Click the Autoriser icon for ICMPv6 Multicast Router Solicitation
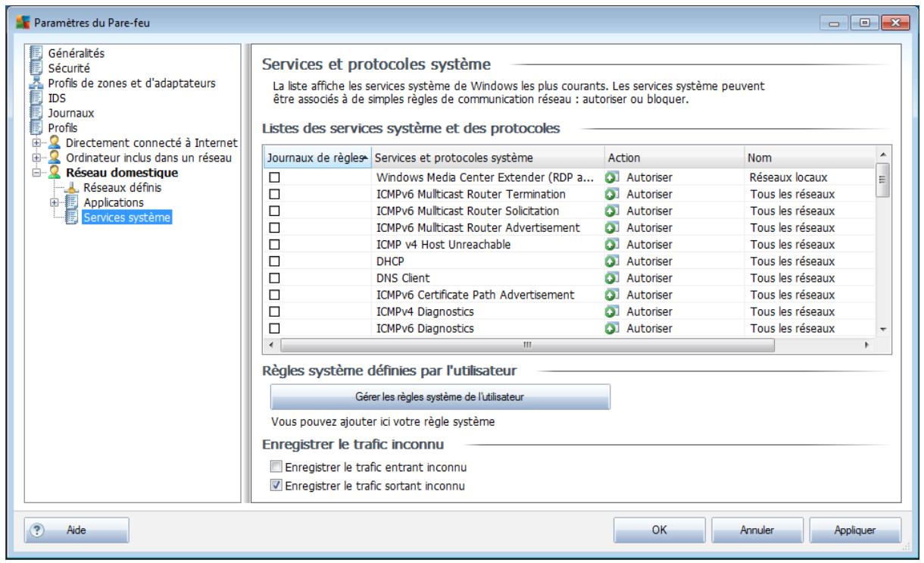This screenshot has height=563, width=924. (x=612, y=211)
